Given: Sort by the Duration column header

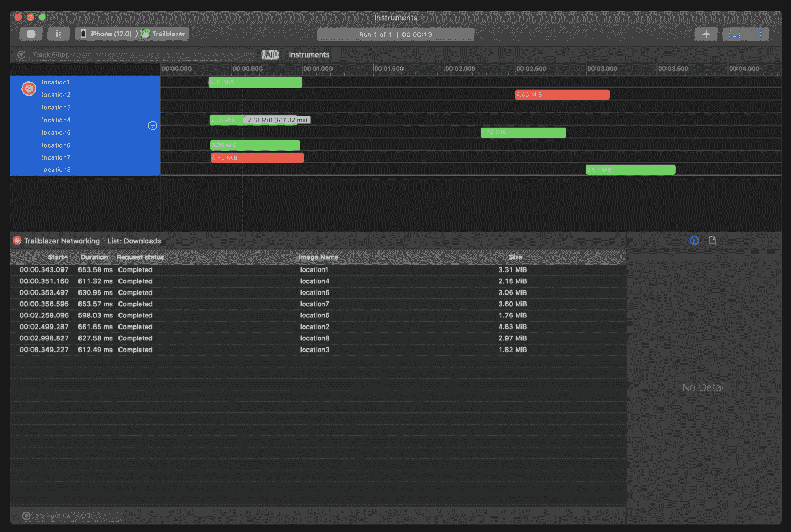Looking at the screenshot, I should [x=94, y=257].
